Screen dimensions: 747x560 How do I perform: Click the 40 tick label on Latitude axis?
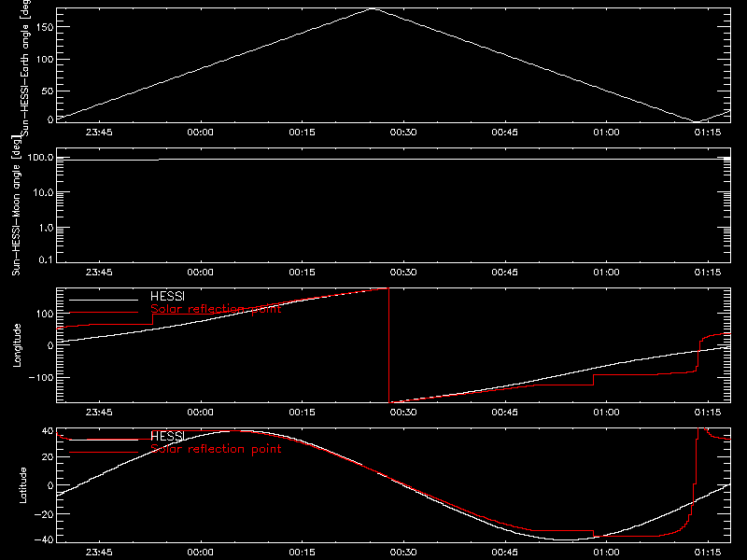48,431
